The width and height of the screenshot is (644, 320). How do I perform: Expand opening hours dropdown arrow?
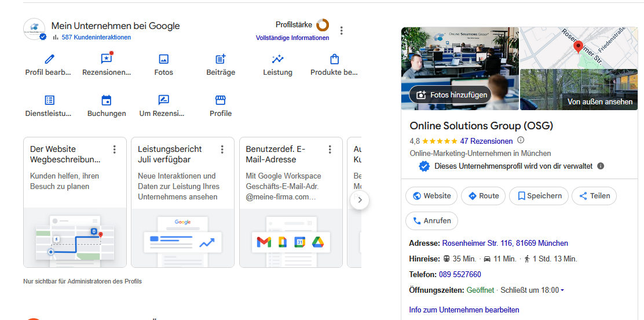(562, 290)
